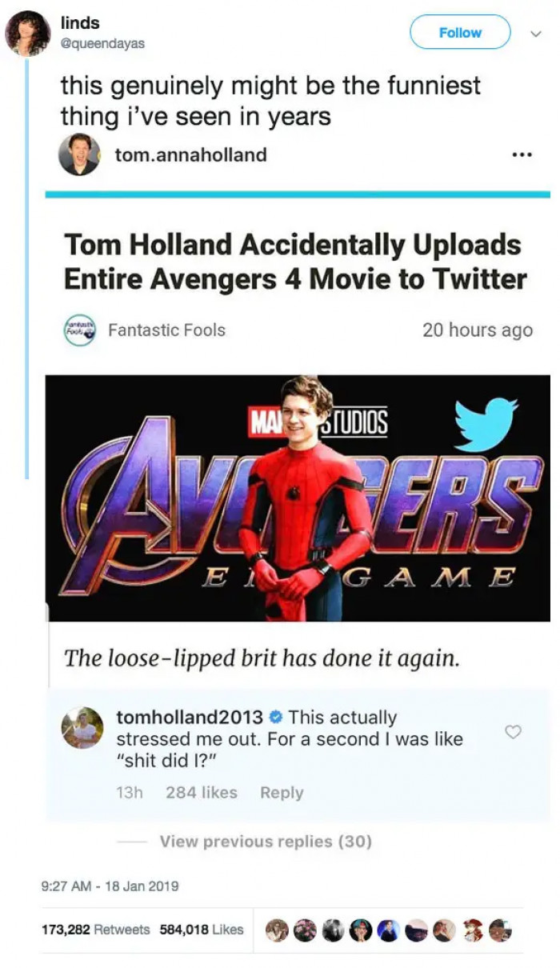
Task: Like tomholland2013's comment with the heart
Action: pos(513,730)
